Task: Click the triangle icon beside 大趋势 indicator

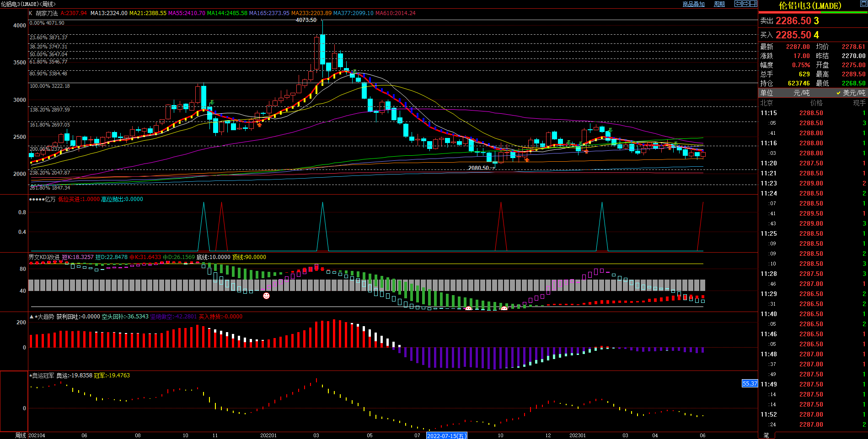Action: click(31, 317)
